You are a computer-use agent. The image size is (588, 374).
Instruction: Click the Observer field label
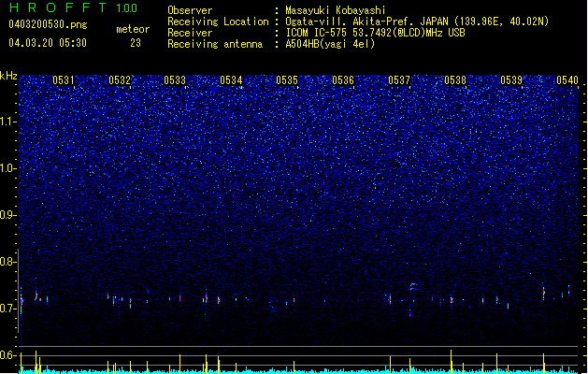tap(190, 10)
